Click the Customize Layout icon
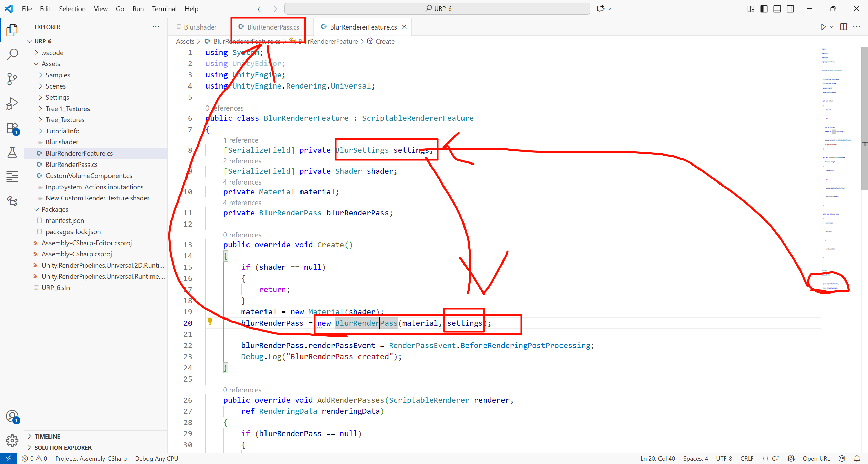 click(751, 9)
